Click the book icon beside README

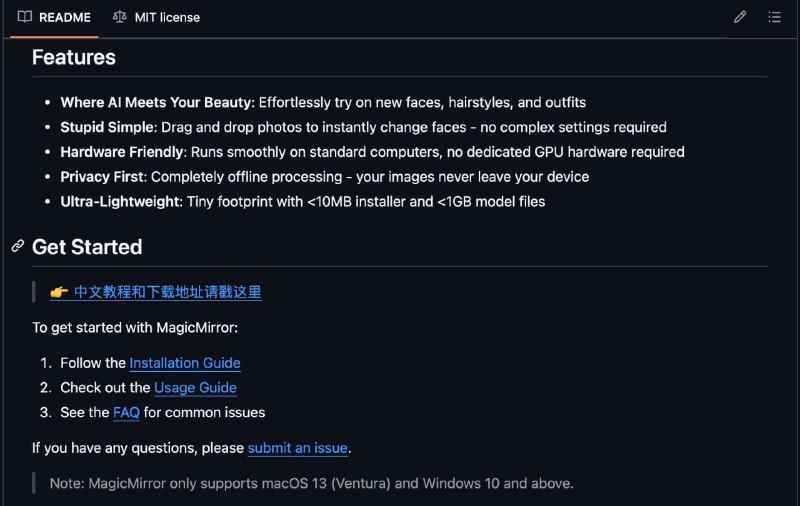(x=24, y=17)
